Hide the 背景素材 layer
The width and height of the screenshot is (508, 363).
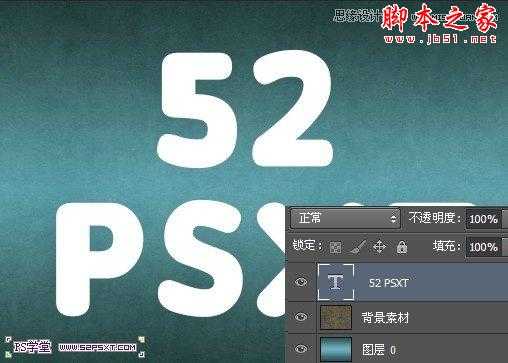(x=301, y=317)
